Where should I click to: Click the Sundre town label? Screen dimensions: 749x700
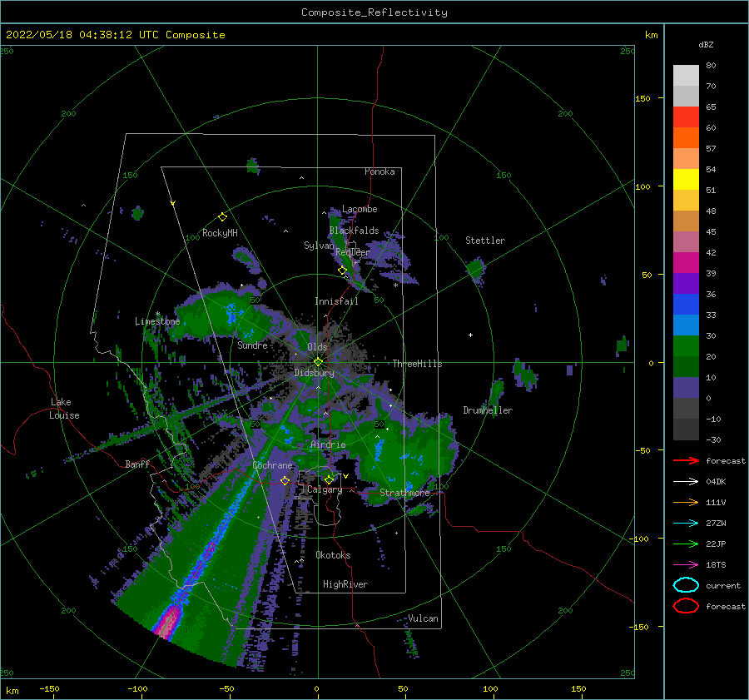pyautogui.click(x=252, y=345)
